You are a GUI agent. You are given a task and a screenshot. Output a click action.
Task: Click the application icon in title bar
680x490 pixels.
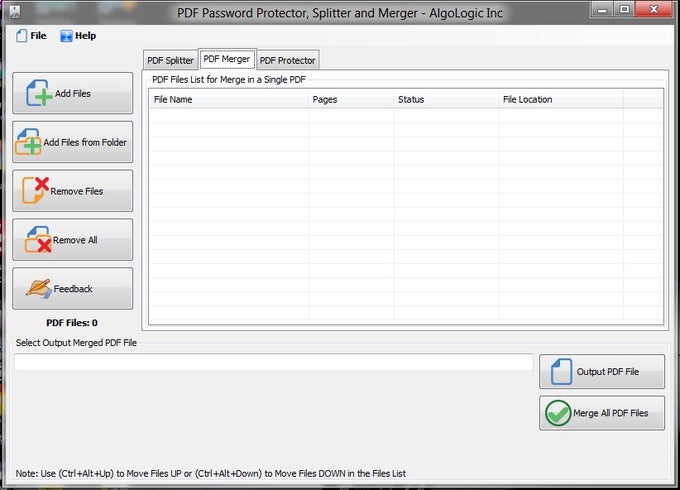click(x=15, y=12)
